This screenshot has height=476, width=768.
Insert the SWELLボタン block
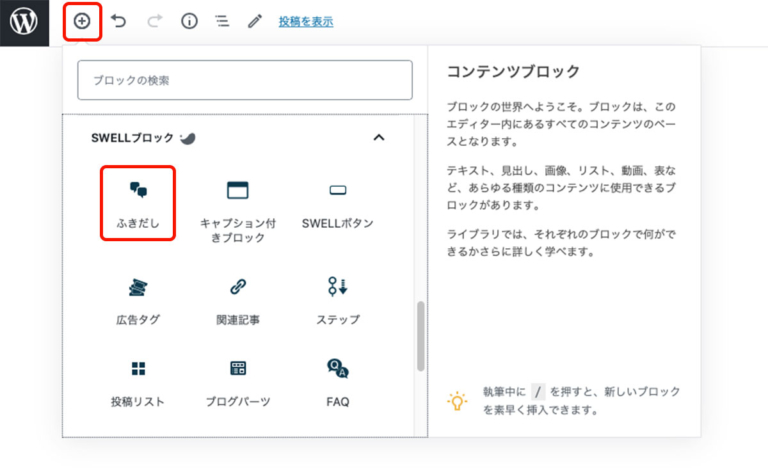(338, 204)
